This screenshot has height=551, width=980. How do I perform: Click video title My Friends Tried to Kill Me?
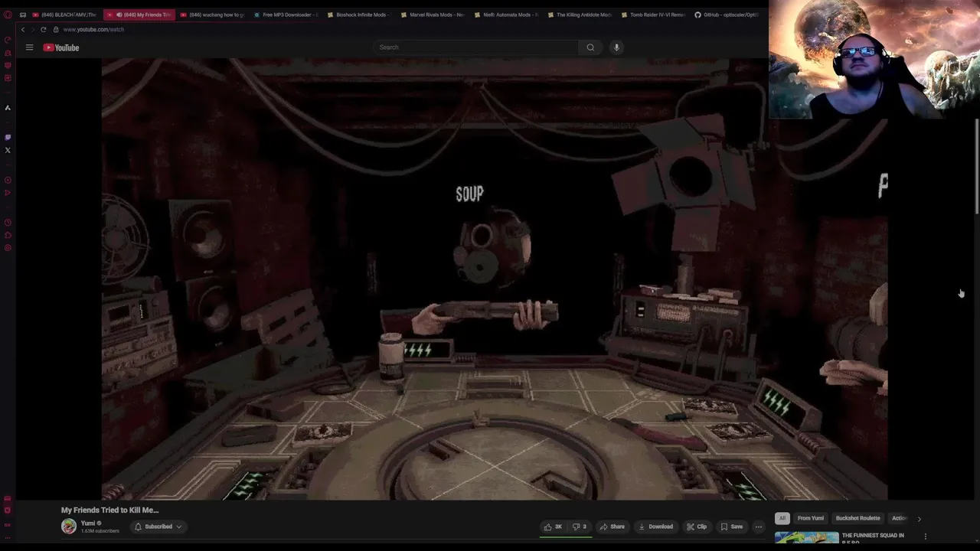110,510
